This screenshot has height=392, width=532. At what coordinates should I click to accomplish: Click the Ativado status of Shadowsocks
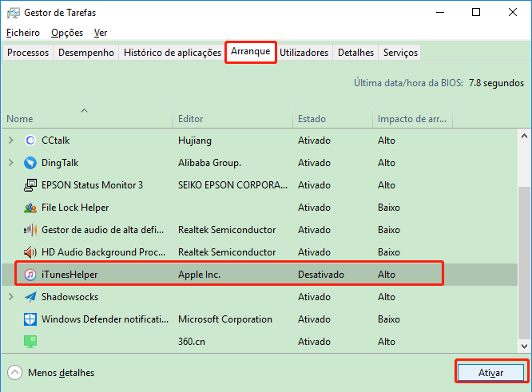tap(314, 297)
